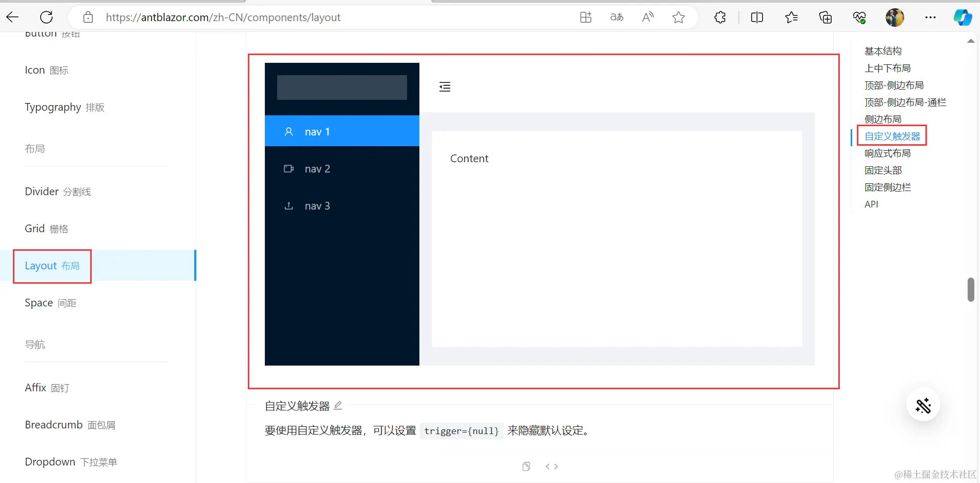Open the translate page icon

(x=617, y=17)
